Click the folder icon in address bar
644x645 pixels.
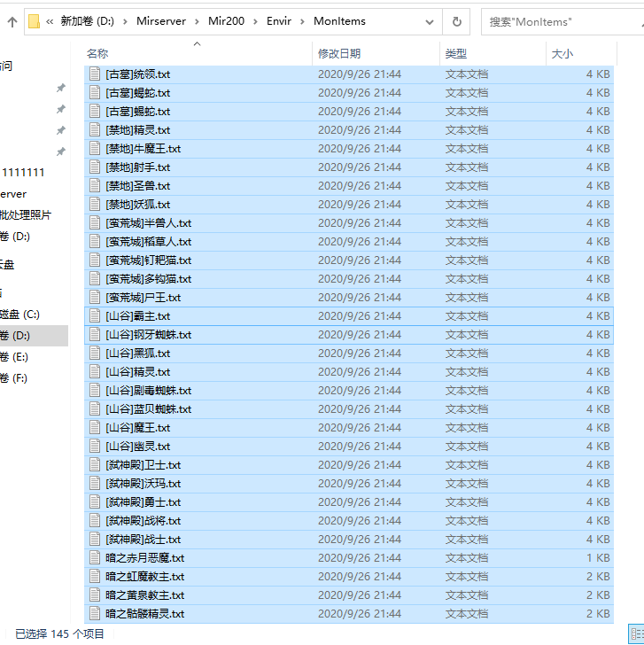34,21
